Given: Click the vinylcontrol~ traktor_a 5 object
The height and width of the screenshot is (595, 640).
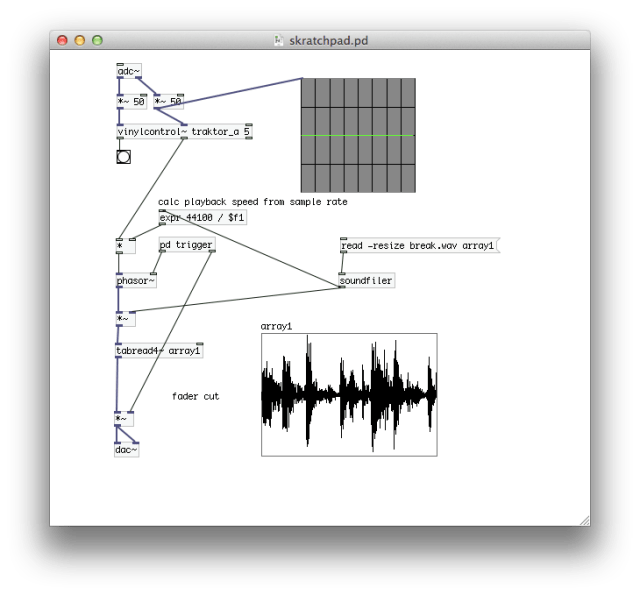Looking at the screenshot, I should 184,131.
